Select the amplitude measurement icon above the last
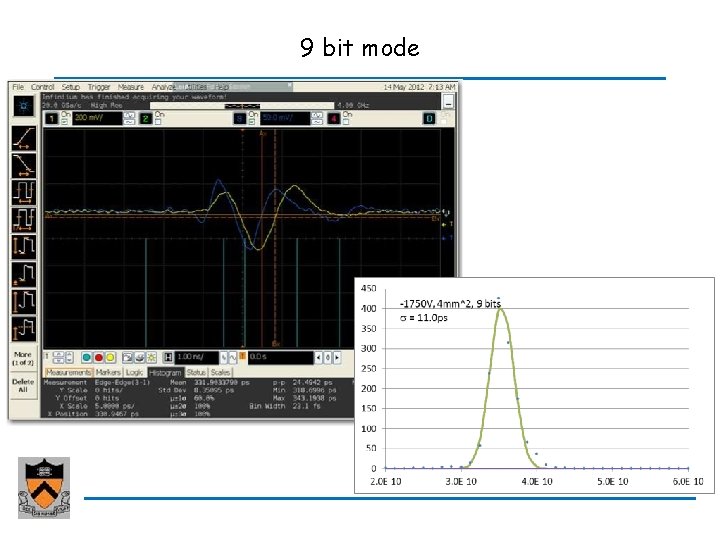Image resolution: width=720 pixels, height=540 pixels. click(23, 301)
